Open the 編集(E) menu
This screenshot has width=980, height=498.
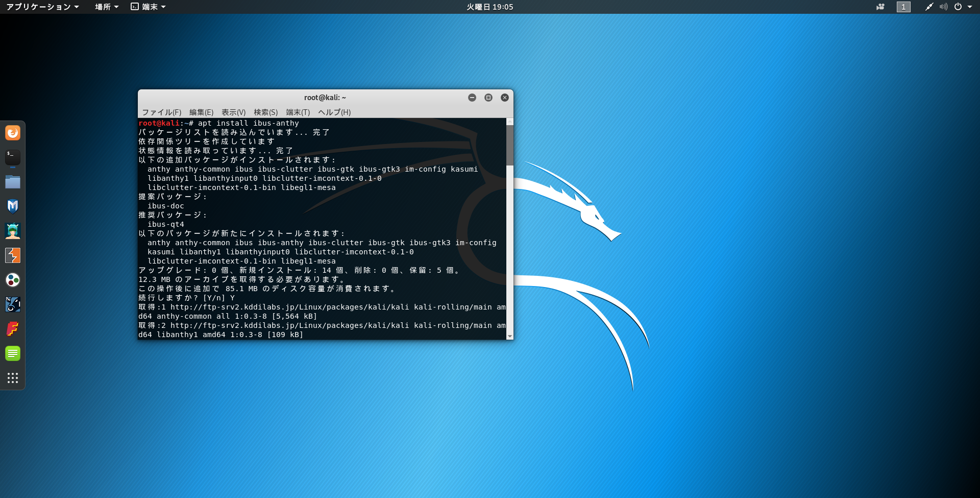pyautogui.click(x=202, y=112)
